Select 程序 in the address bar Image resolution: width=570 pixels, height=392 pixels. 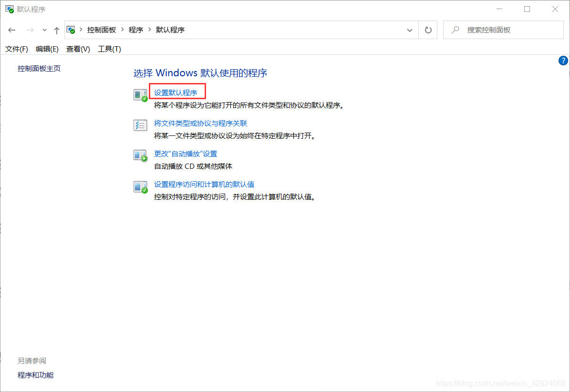[135, 30]
